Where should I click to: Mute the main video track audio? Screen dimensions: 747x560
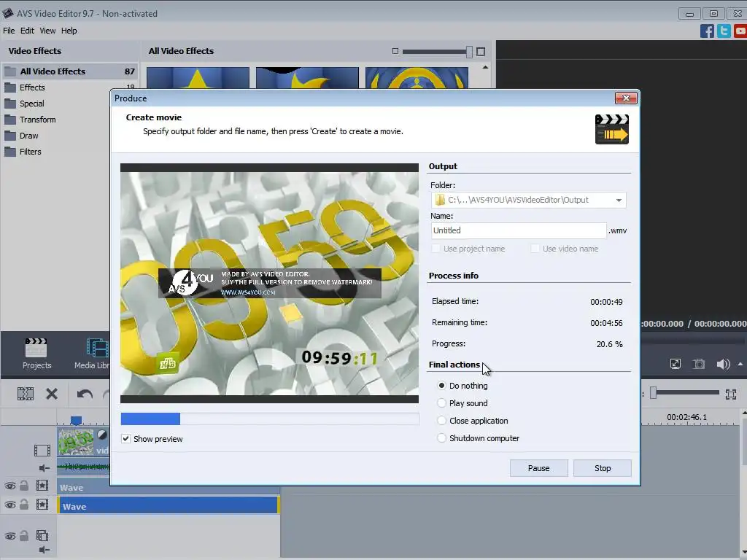(44, 468)
